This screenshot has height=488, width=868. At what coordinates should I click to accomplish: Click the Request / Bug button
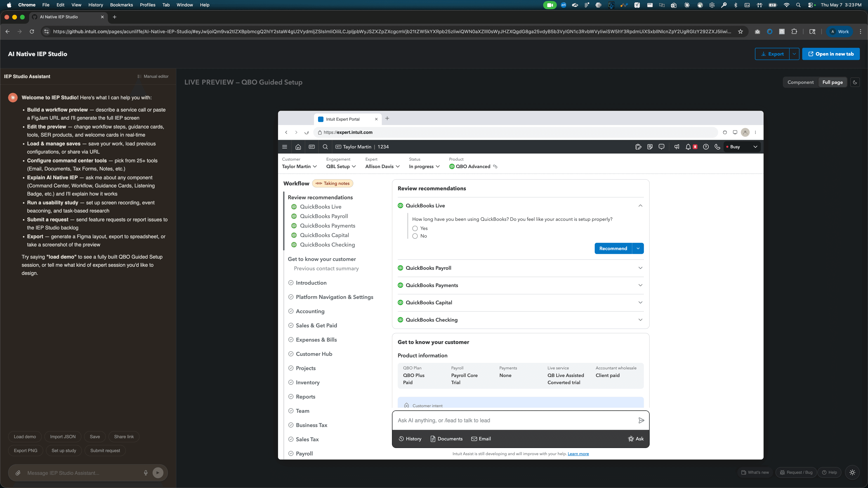pyautogui.click(x=796, y=472)
